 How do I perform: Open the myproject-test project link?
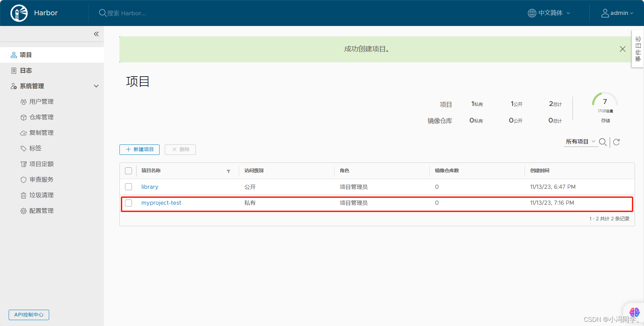(x=161, y=203)
